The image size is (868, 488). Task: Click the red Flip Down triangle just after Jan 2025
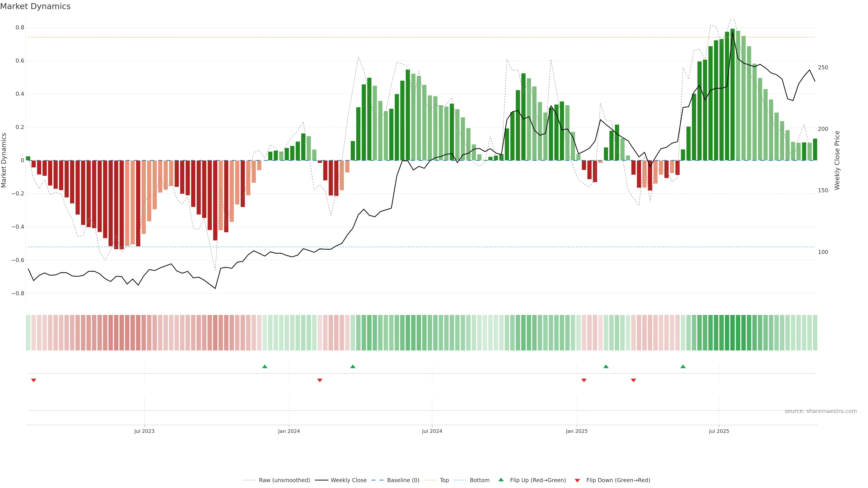coord(584,380)
